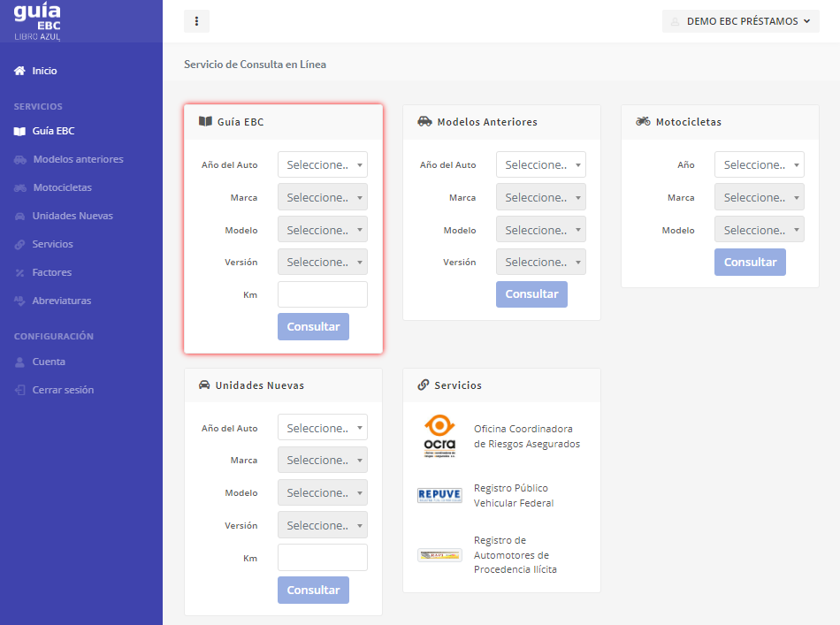
Task: Click the motorcycle icon in Motocicletas card header
Action: (643, 121)
